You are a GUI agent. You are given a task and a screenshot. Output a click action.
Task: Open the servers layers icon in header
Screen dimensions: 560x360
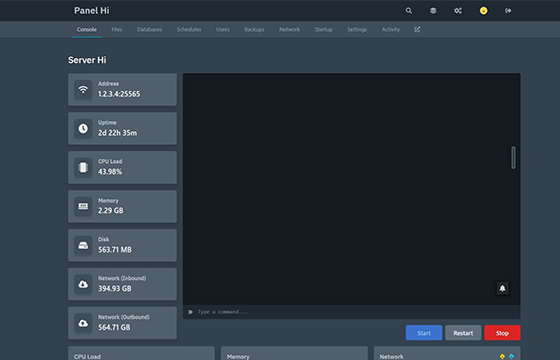[433, 11]
